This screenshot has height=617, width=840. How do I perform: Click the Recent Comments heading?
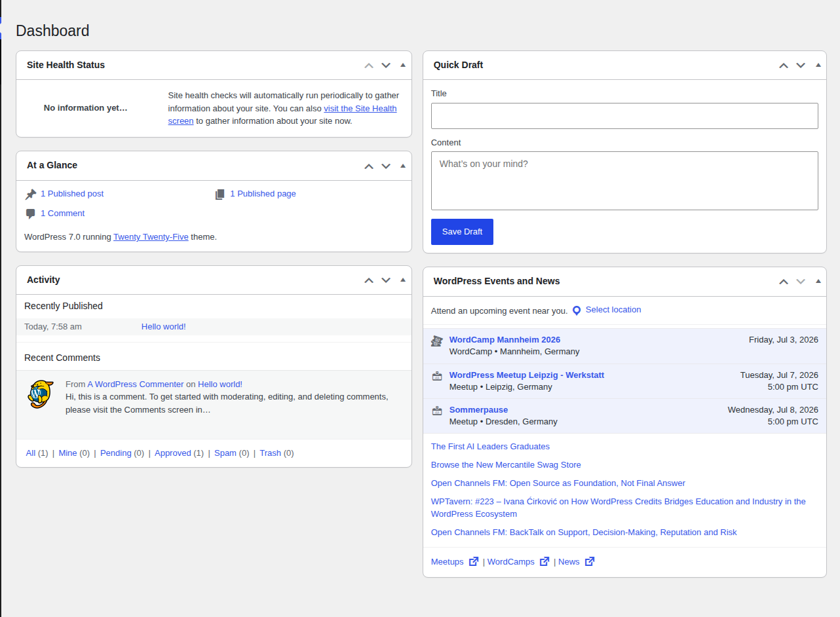62,358
